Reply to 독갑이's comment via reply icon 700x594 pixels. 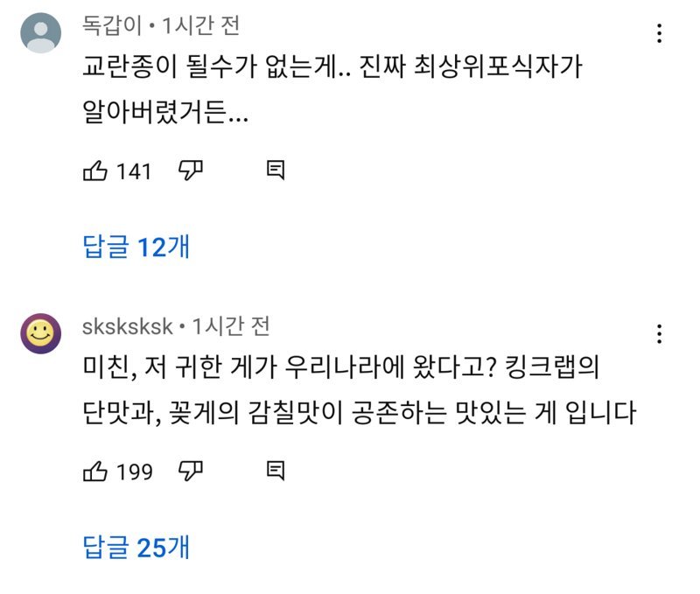point(276,171)
